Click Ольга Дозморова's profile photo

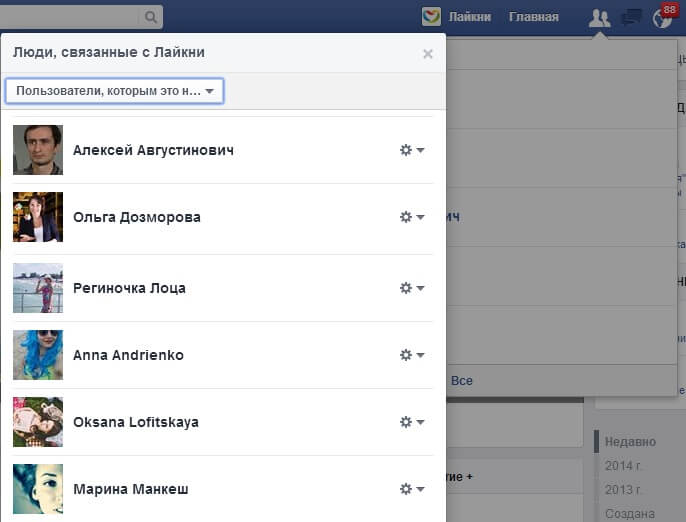pyautogui.click(x=38, y=217)
